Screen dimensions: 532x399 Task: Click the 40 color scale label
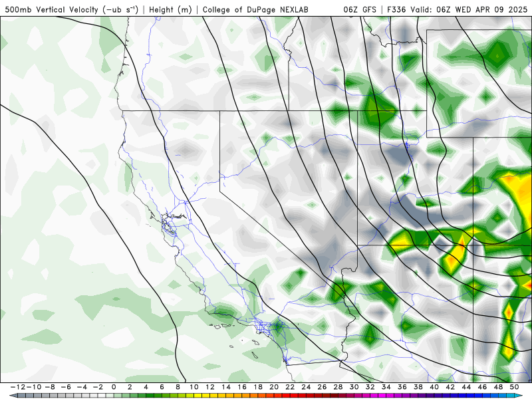click(x=434, y=387)
